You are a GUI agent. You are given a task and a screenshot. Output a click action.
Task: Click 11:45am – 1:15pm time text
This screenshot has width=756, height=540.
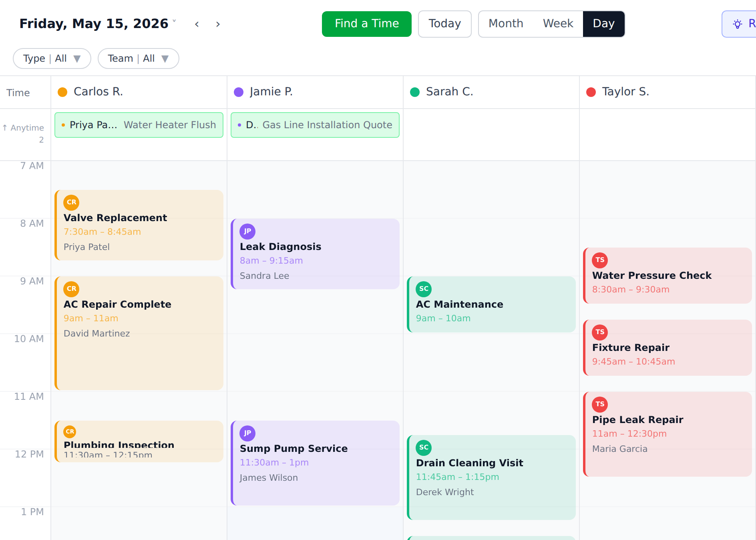457,477
